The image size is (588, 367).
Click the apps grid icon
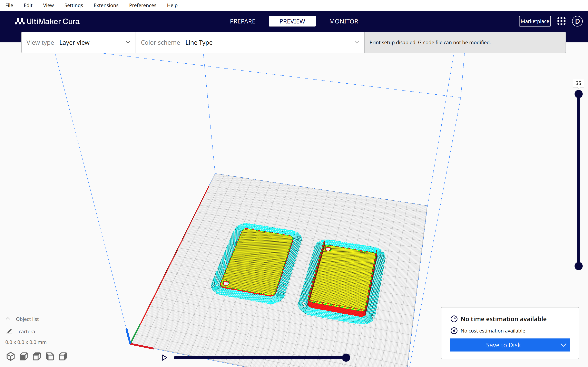click(561, 21)
